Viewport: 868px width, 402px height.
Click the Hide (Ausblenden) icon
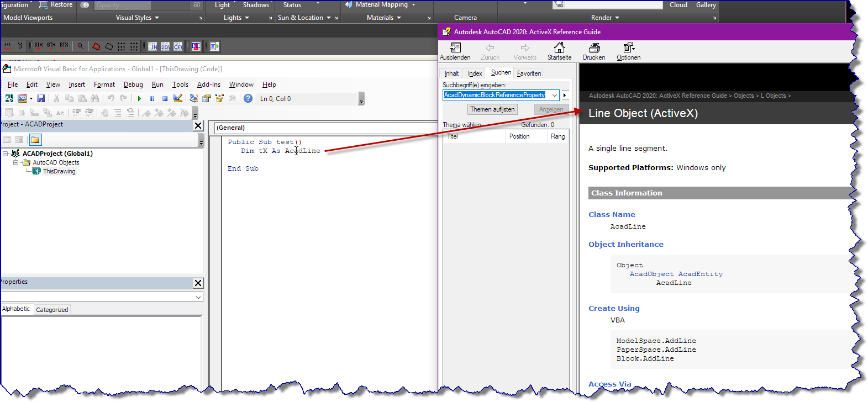pos(455,51)
